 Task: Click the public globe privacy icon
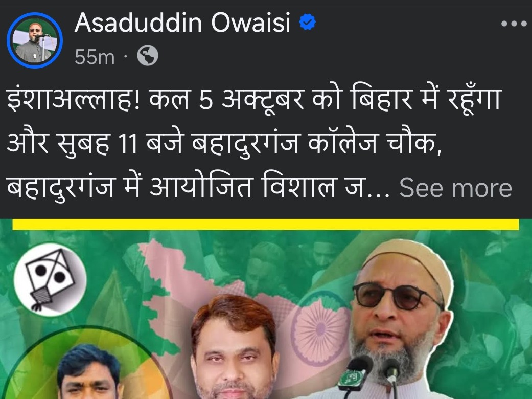[x=148, y=56]
